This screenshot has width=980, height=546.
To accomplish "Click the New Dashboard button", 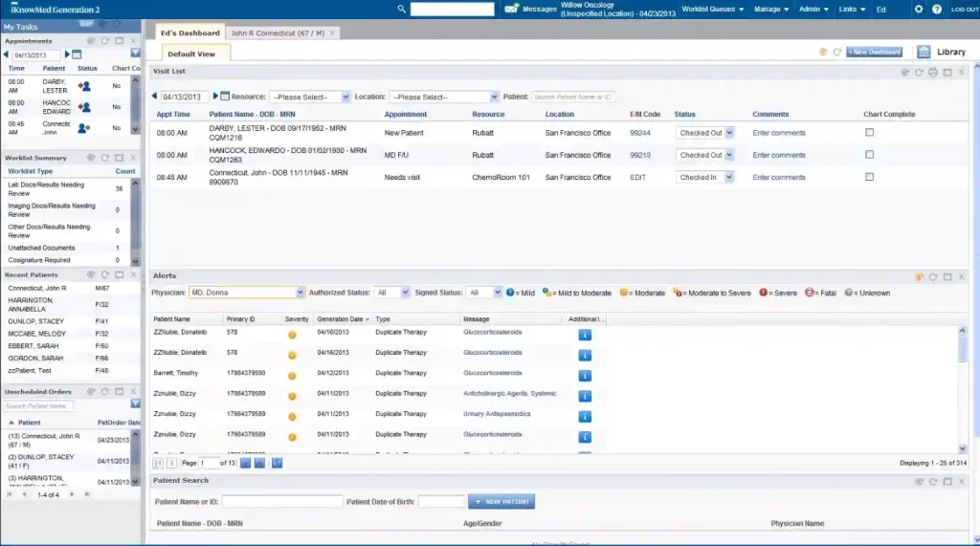I will click(875, 52).
